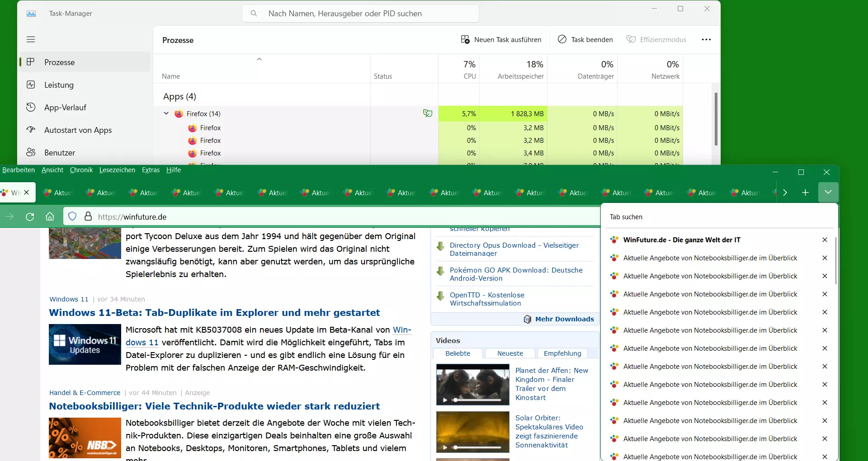This screenshot has height=461, width=868.
Task: Collapse the list-all-tabs dropdown button
Action: coord(828,193)
